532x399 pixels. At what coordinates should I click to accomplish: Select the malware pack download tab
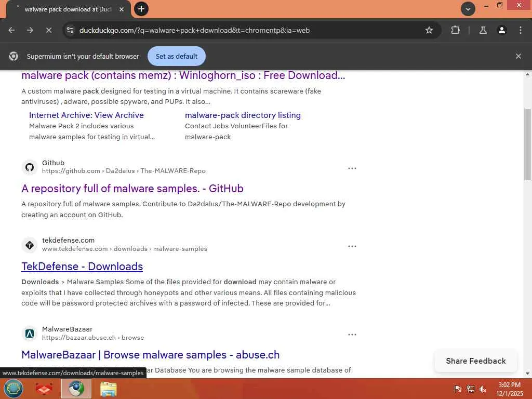[x=68, y=9]
